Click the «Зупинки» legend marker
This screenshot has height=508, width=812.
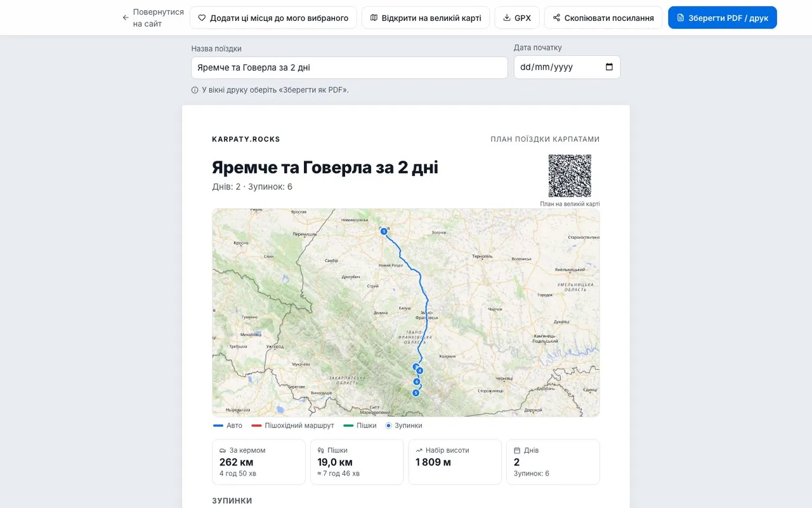click(x=389, y=425)
